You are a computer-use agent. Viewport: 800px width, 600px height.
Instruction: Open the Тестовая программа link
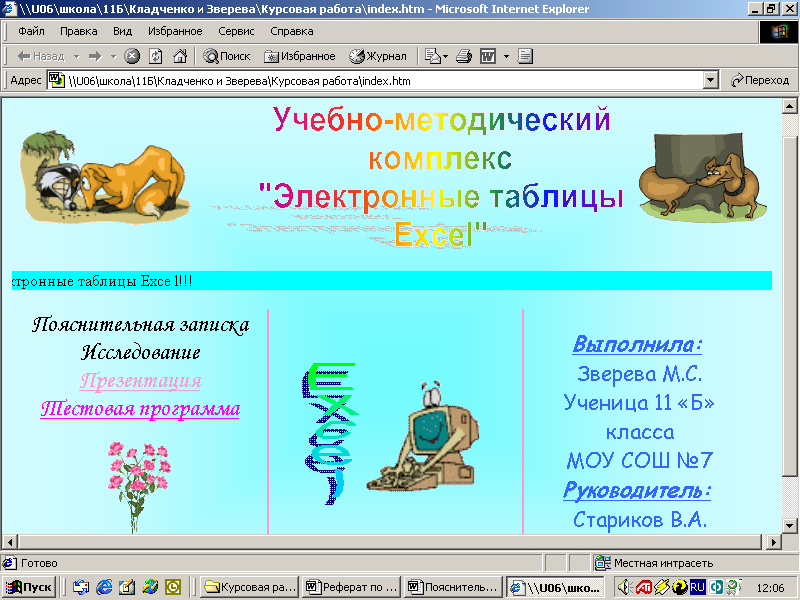pyautogui.click(x=140, y=409)
